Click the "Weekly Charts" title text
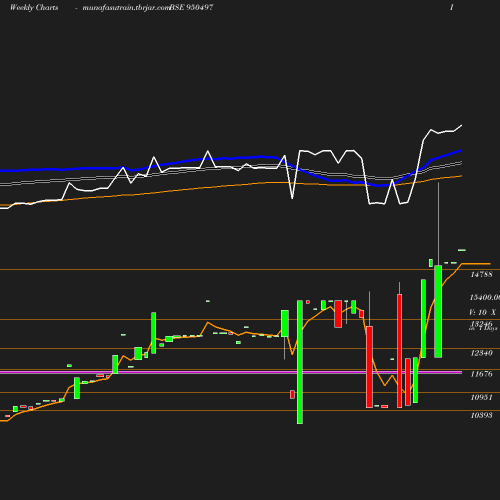 [x=34, y=7]
